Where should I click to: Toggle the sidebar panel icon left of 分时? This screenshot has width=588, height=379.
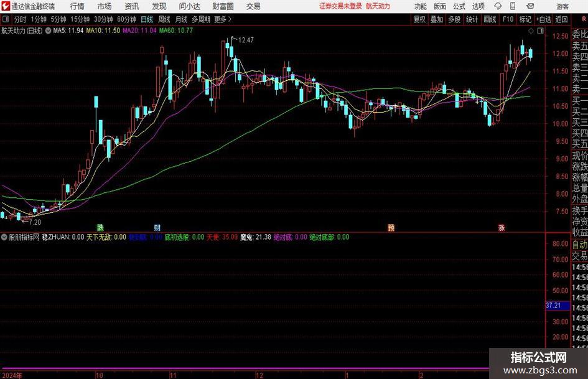(6, 19)
